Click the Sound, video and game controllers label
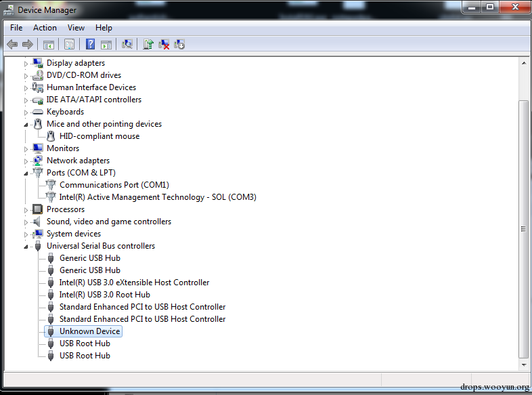 click(x=109, y=222)
